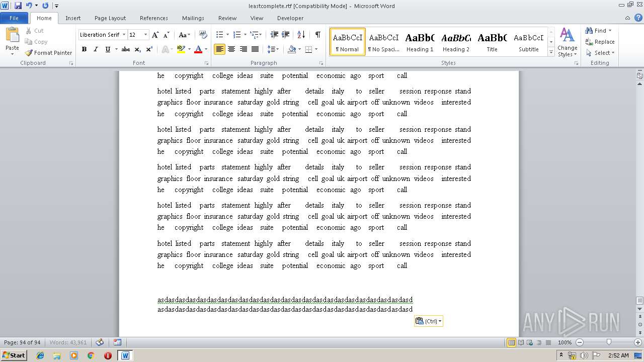Viewport: 644px width, 362px height.
Task: Open the Windows Start menu
Action: [x=14, y=355]
